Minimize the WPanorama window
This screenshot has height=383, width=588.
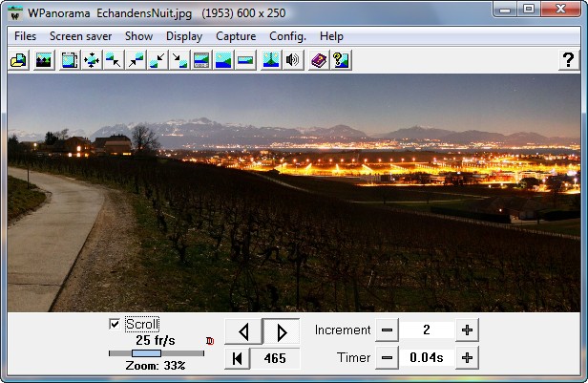tap(505, 9)
